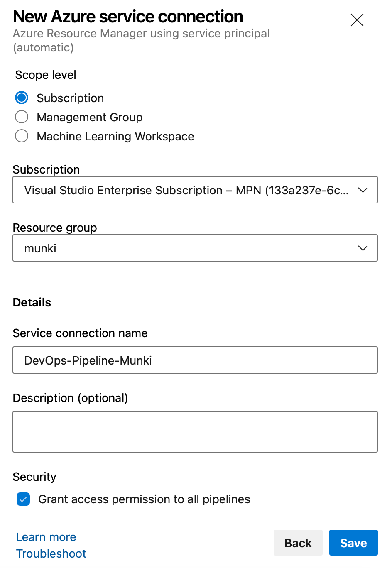
Task: Choose the Management Group radio button
Action: (22, 117)
